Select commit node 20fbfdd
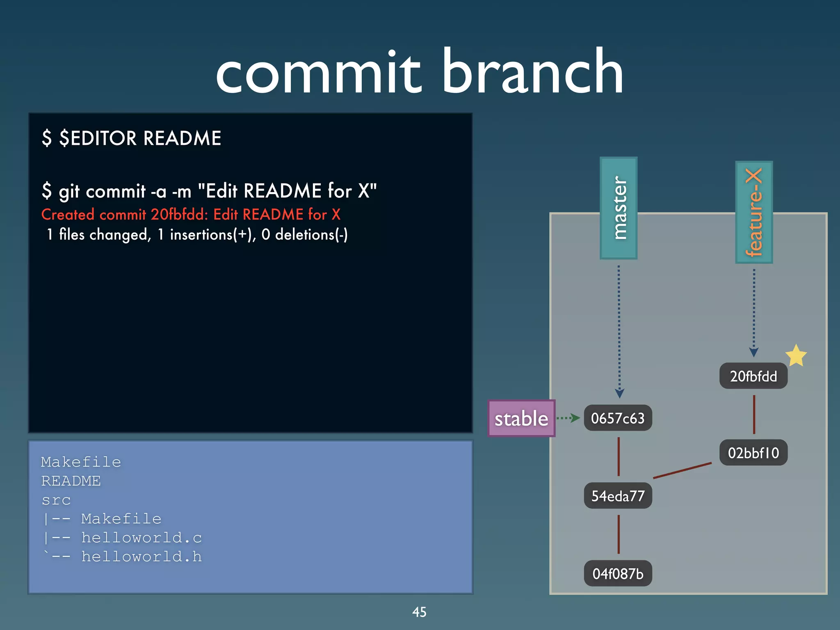This screenshot has height=630, width=840. tap(753, 376)
